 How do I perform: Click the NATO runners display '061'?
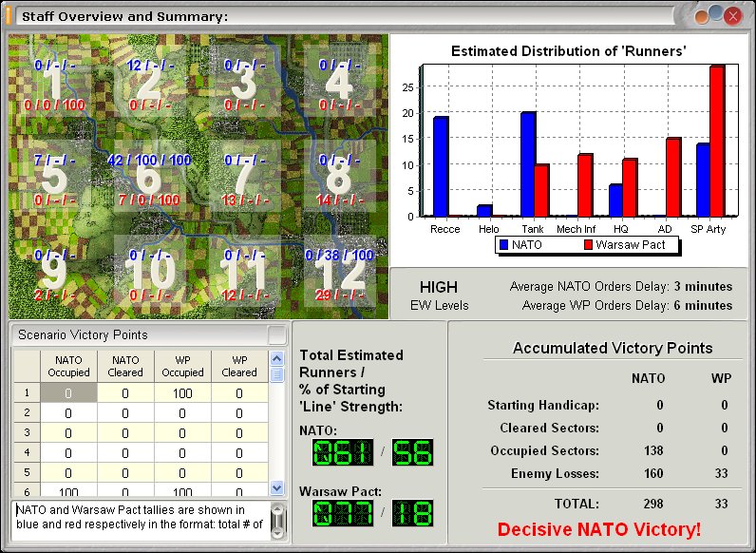point(343,452)
